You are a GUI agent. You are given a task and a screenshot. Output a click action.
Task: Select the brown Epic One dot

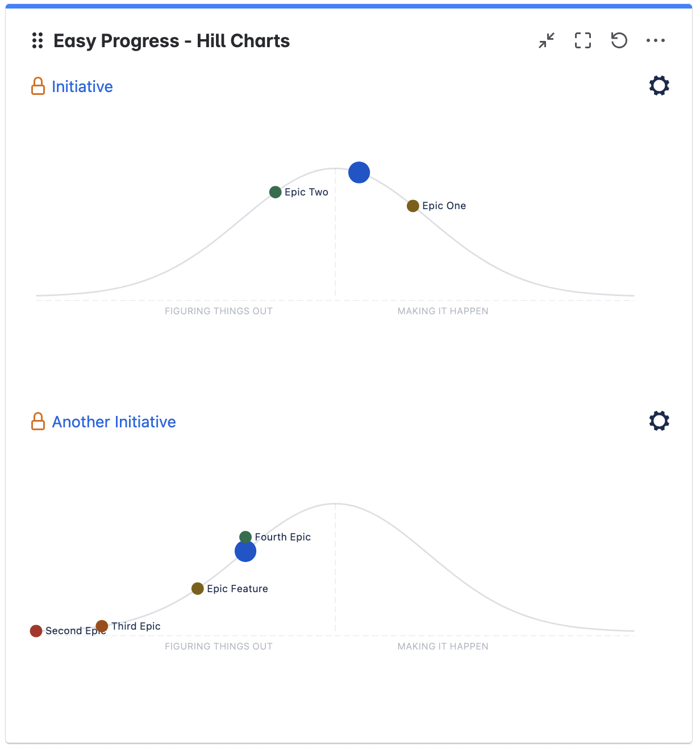(413, 206)
